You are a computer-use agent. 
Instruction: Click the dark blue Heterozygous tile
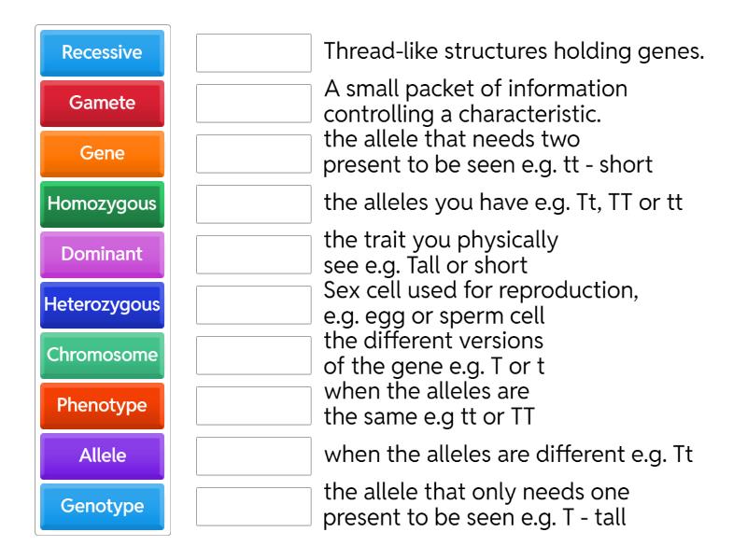(102, 305)
